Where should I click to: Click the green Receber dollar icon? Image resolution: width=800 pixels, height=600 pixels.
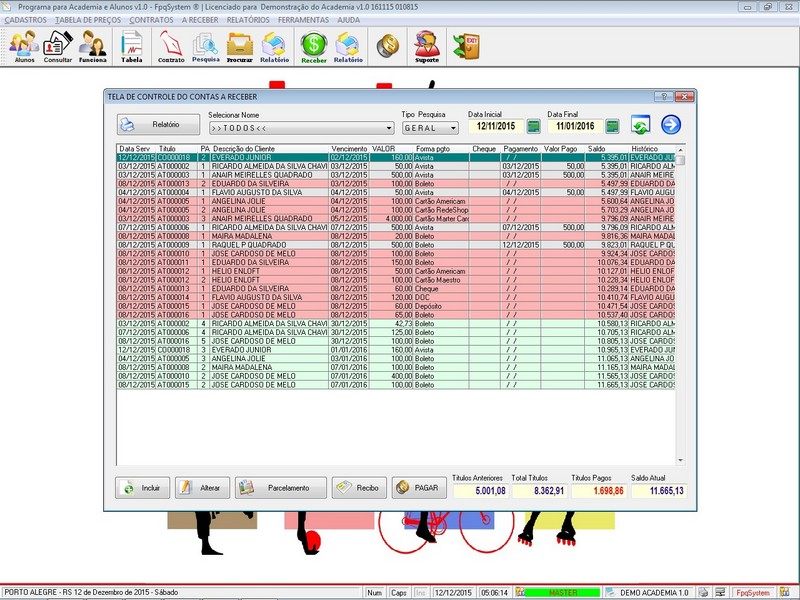point(314,46)
